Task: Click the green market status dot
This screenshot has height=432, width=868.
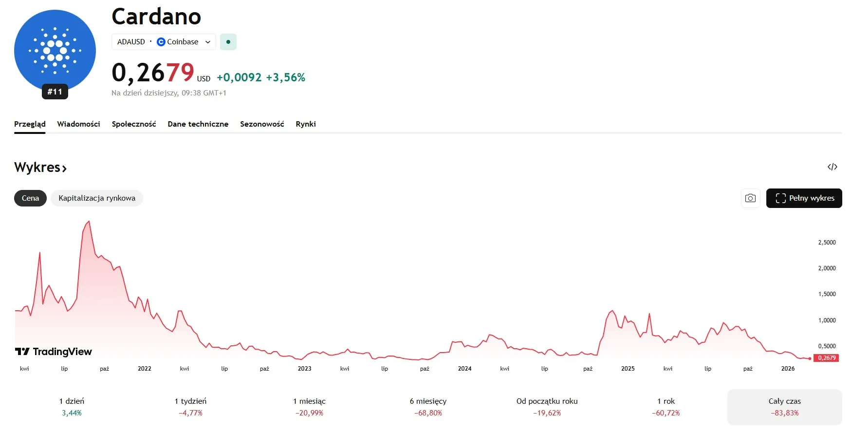Action: point(228,42)
